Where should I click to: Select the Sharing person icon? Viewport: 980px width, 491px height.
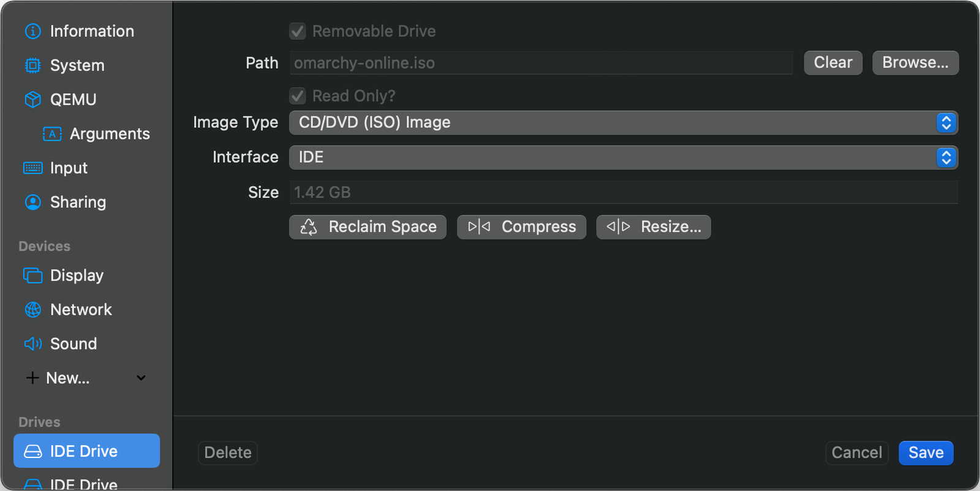point(32,202)
